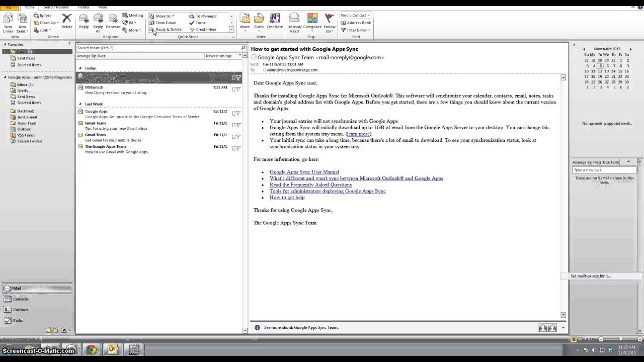Image resolution: width=644 pixels, height=362 pixels.
Task: Open the Find a Contact combo box
Action: [x=355, y=16]
